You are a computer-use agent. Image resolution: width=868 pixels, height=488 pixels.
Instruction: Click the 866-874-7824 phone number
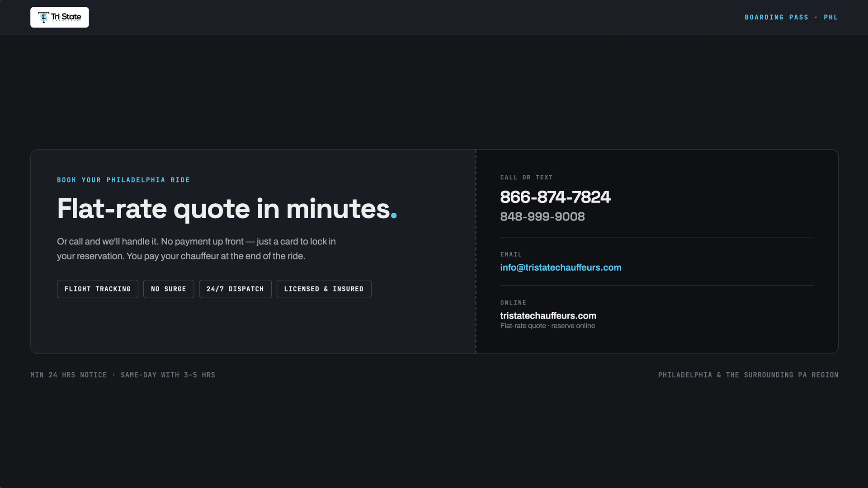(555, 197)
